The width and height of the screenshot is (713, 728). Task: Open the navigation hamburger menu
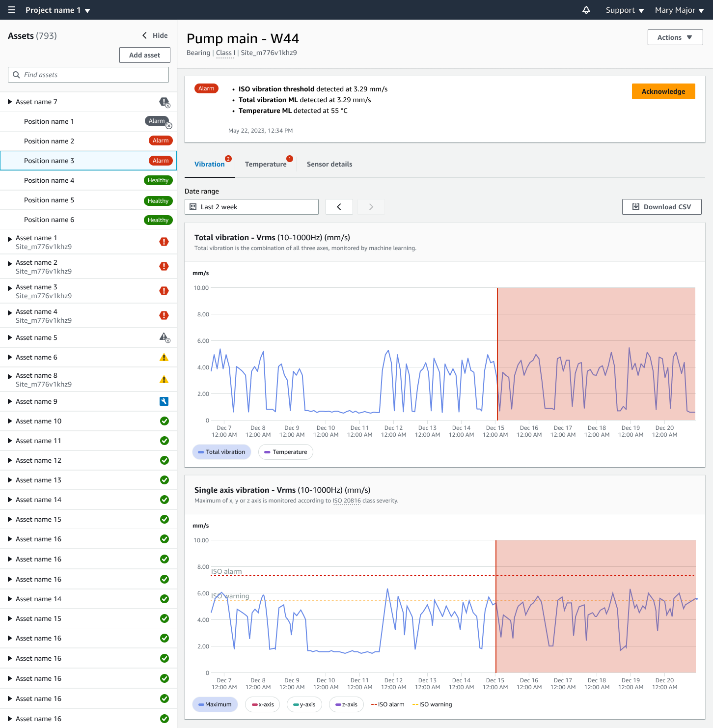pyautogui.click(x=11, y=10)
